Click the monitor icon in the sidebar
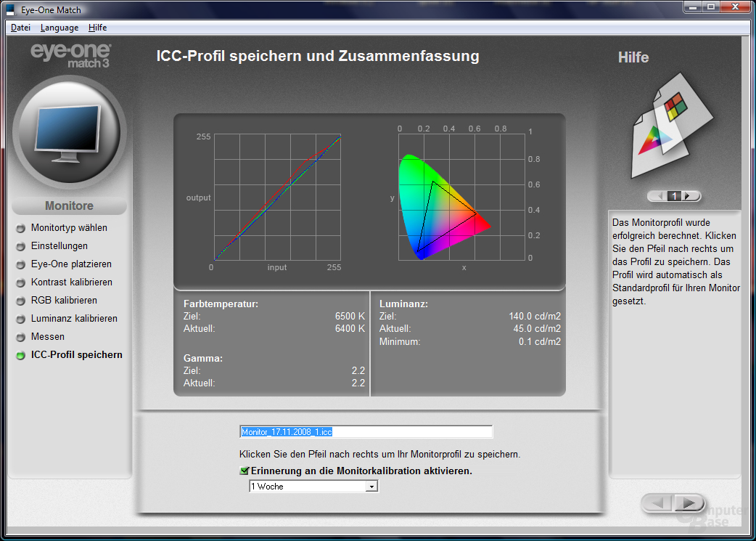756x541 pixels. pos(70,133)
